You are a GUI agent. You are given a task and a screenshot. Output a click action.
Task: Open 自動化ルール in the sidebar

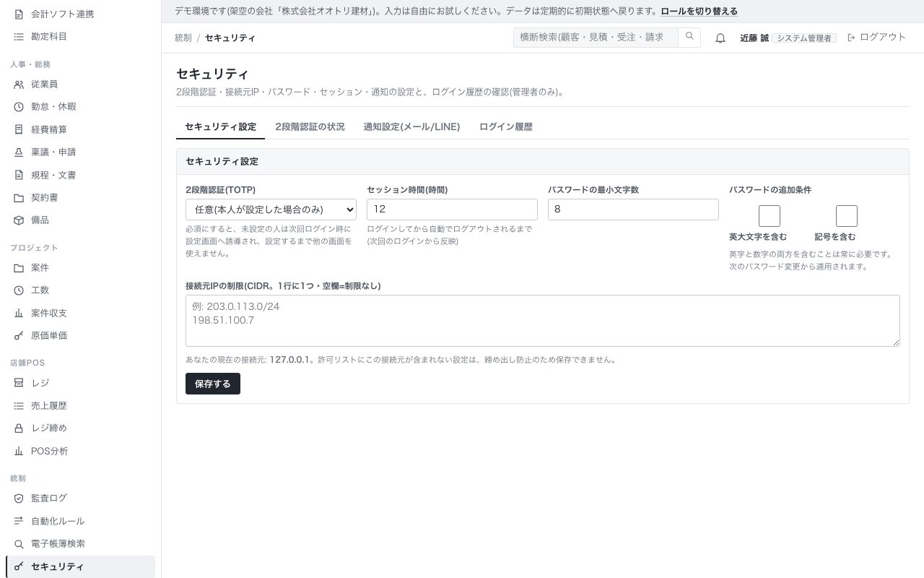(x=80, y=521)
